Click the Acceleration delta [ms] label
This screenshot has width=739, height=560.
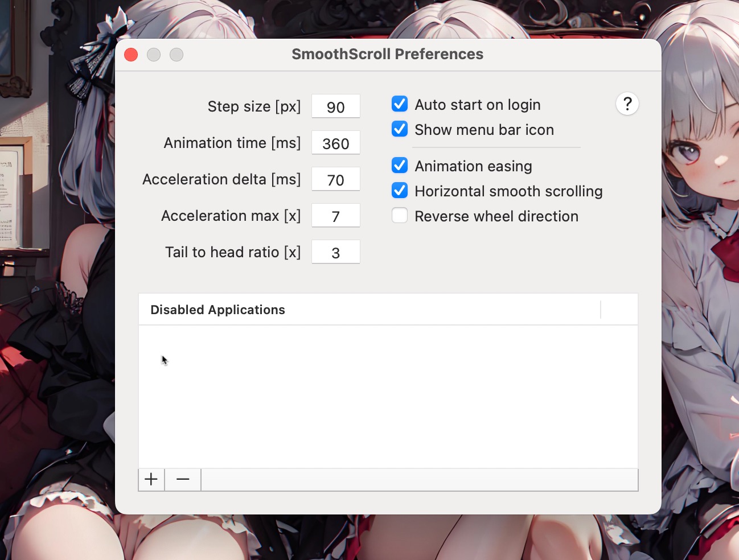pyautogui.click(x=221, y=179)
